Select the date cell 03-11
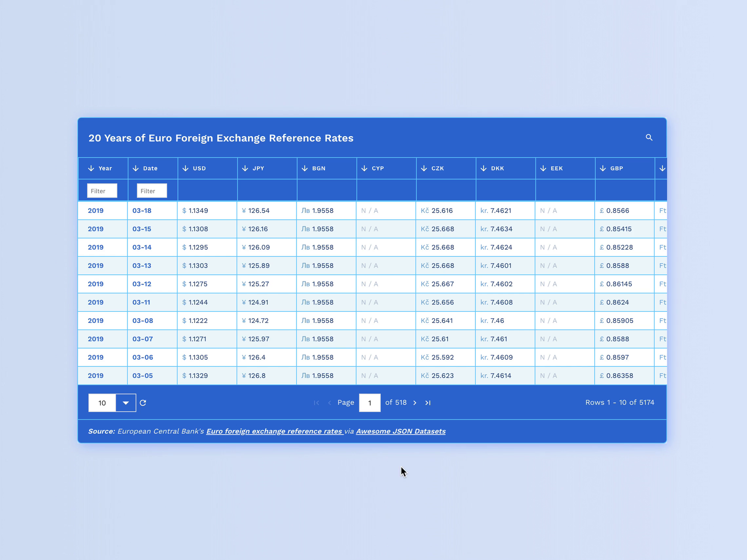This screenshot has width=747, height=560. coord(141,302)
